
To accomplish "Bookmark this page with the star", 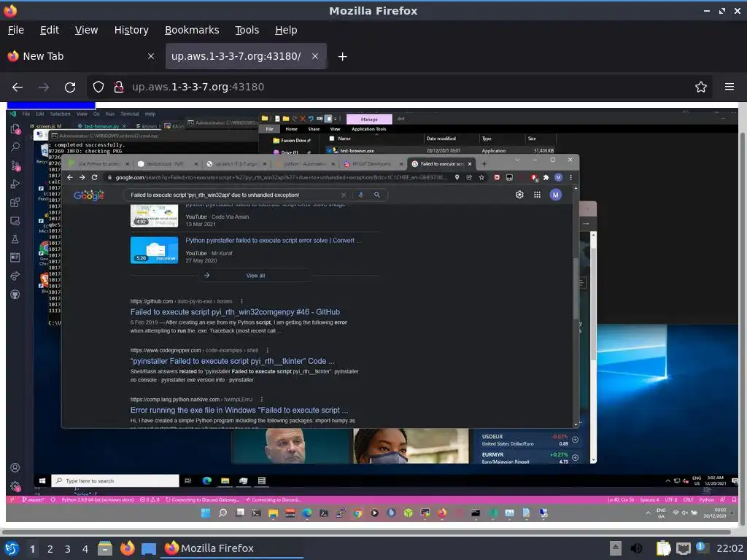I will (x=701, y=87).
